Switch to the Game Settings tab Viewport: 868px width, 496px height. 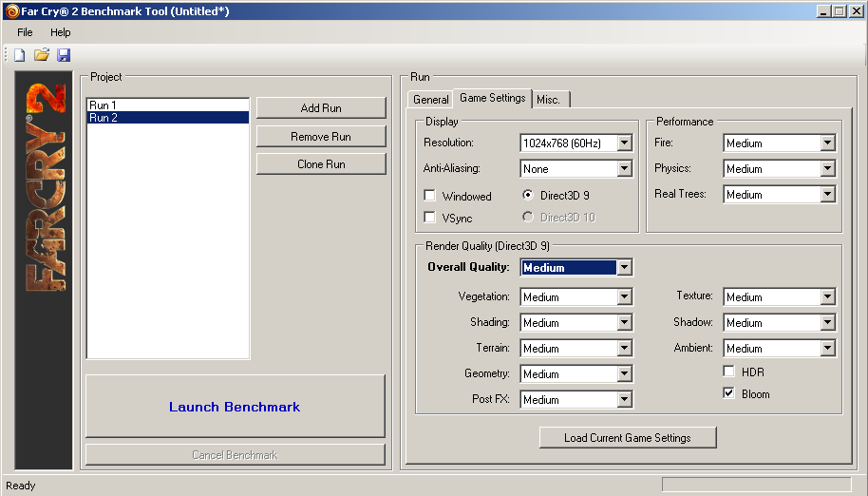pos(493,98)
